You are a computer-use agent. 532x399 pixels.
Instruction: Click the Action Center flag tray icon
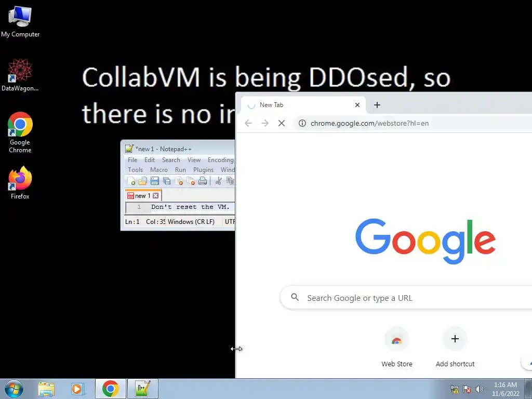pyautogui.click(x=467, y=389)
